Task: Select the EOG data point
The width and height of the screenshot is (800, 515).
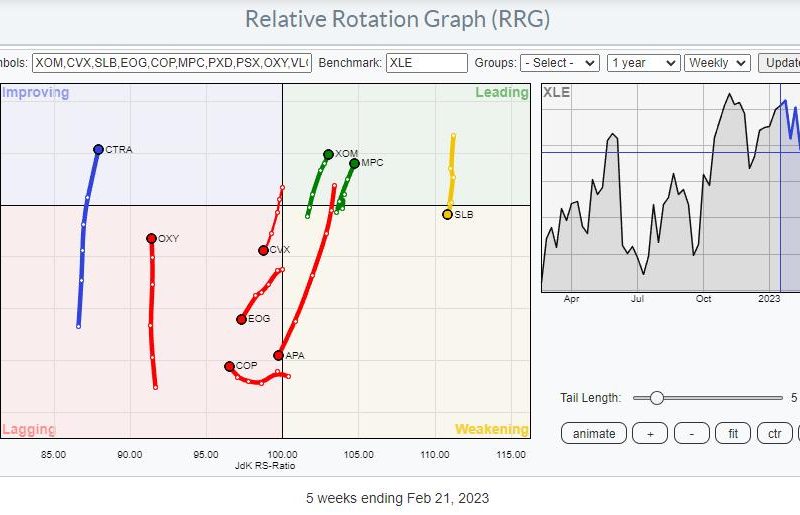Action: coord(241,319)
